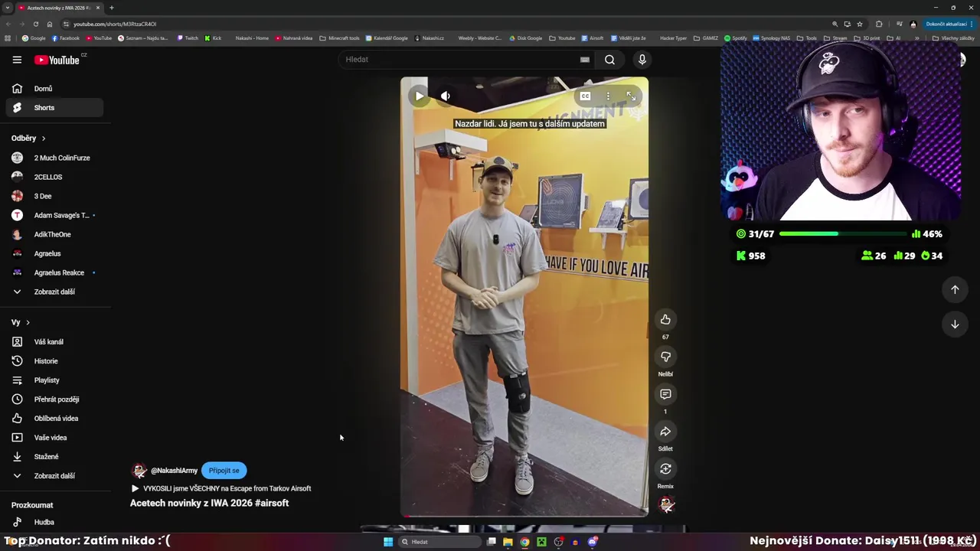Open the sound avatar below Remix

click(x=667, y=504)
